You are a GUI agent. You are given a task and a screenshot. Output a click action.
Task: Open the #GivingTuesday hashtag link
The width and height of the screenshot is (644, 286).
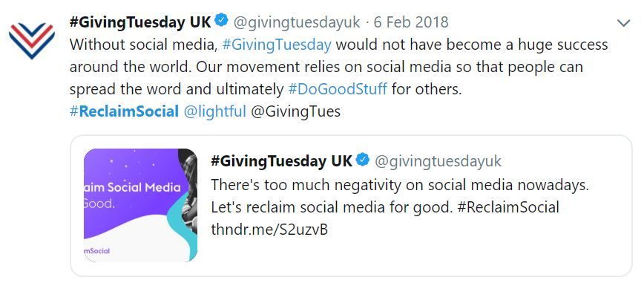pos(277,45)
